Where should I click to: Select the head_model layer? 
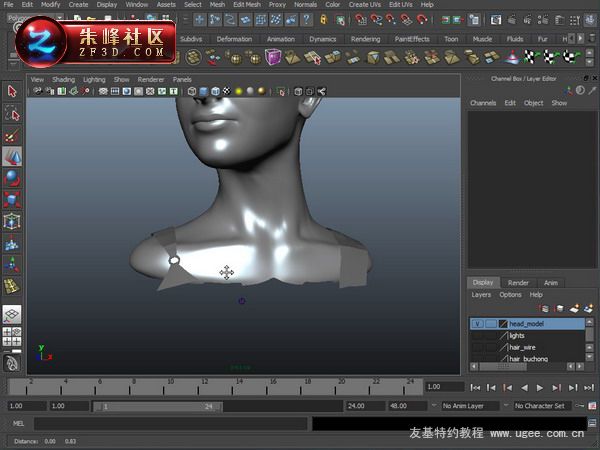click(527, 324)
